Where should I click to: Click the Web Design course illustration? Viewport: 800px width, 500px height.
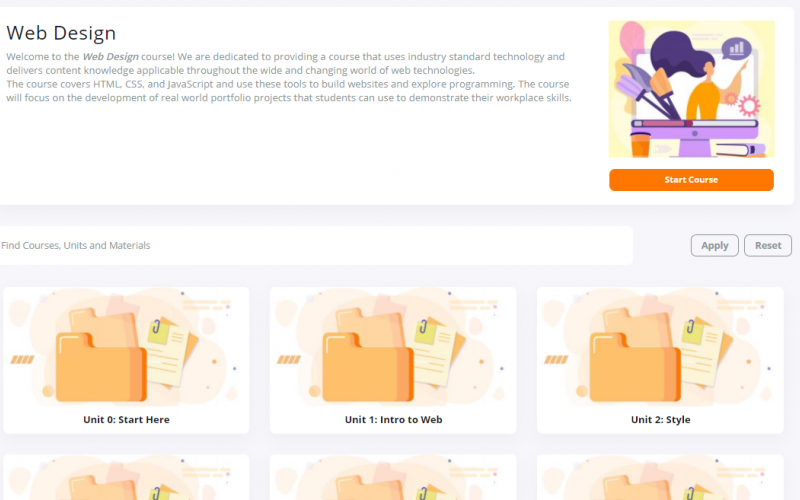pyautogui.click(x=691, y=89)
